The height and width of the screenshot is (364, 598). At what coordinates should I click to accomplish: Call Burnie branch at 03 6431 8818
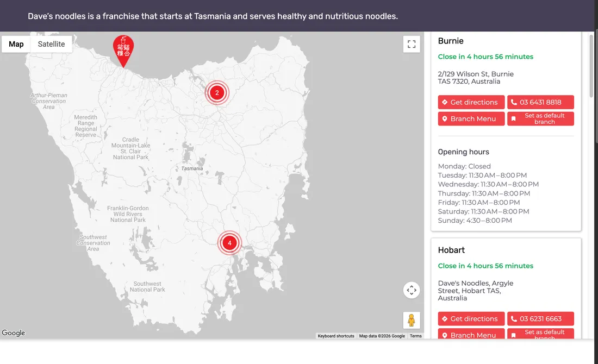(x=540, y=102)
